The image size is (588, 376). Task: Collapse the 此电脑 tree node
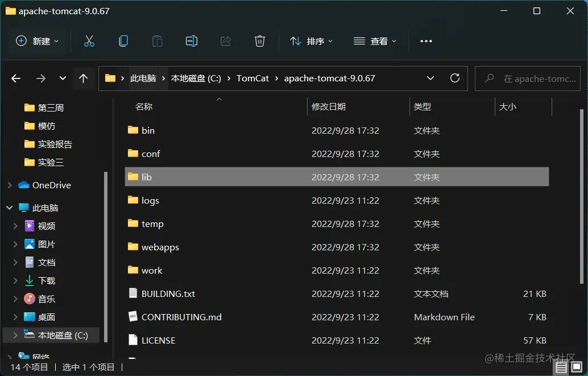coord(9,208)
